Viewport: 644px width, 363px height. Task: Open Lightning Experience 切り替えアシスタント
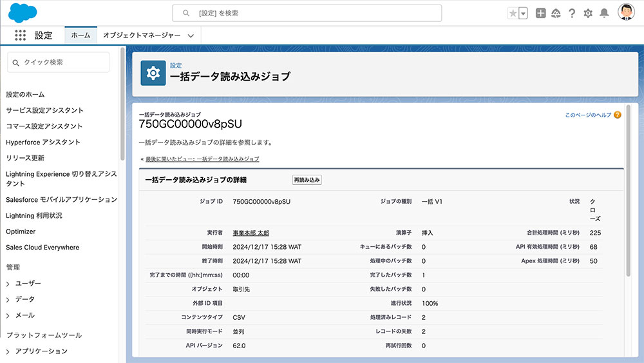tap(62, 179)
